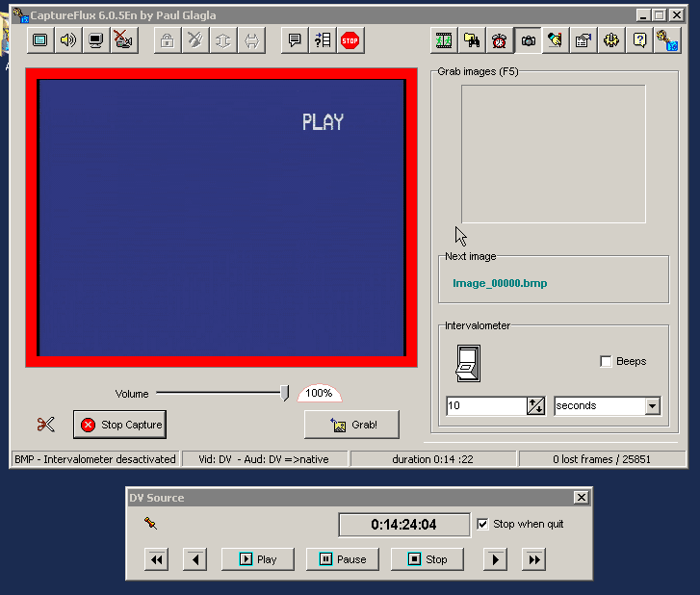Open the alarm clock scheduler icon
The image size is (700, 595).
click(x=500, y=40)
